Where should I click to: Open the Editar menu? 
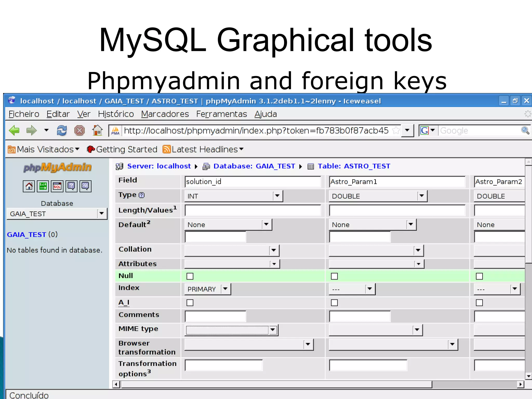pos(58,114)
